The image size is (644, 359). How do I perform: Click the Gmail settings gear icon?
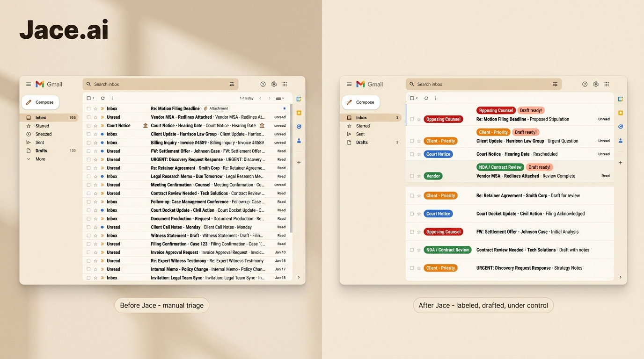click(x=274, y=84)
